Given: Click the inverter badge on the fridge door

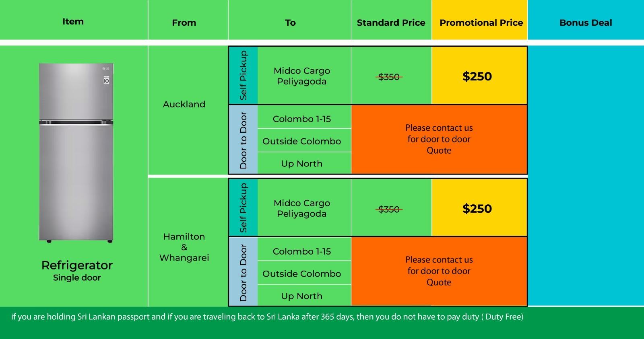Looking at the screenshot, I should point(106,80).
